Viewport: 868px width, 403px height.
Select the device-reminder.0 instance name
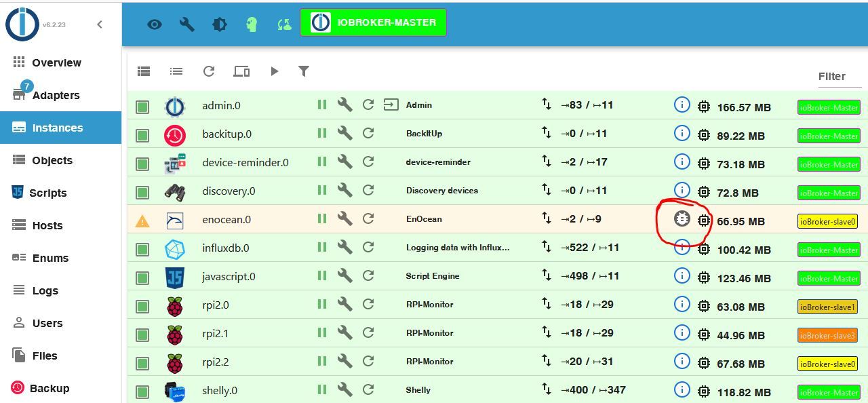[x=245, y=162]
